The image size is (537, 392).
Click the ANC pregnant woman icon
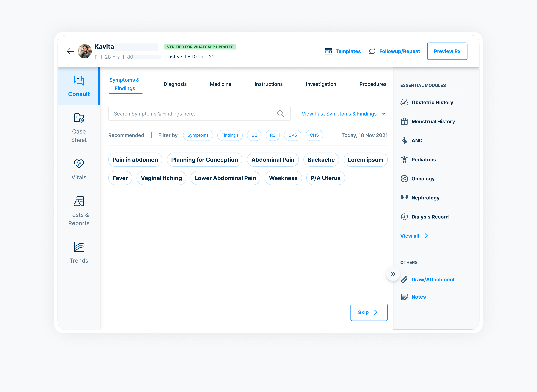click(404, 140)
